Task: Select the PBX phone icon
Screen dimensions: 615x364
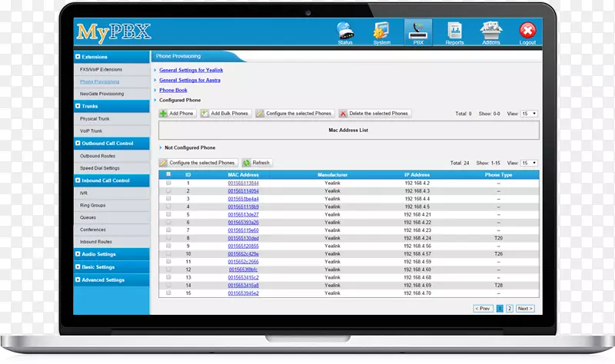Action: click(418, 31)
